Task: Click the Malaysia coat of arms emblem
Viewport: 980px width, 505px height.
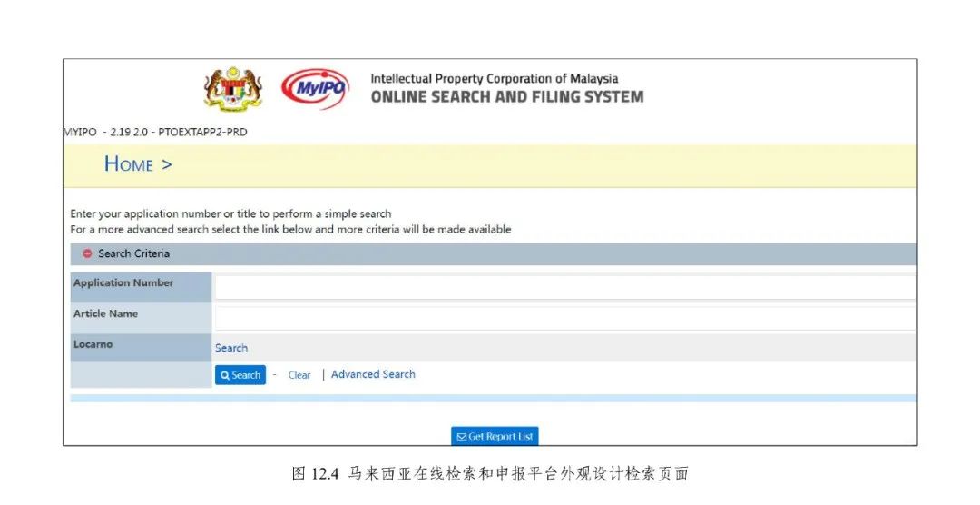Action: click(233, 91)
